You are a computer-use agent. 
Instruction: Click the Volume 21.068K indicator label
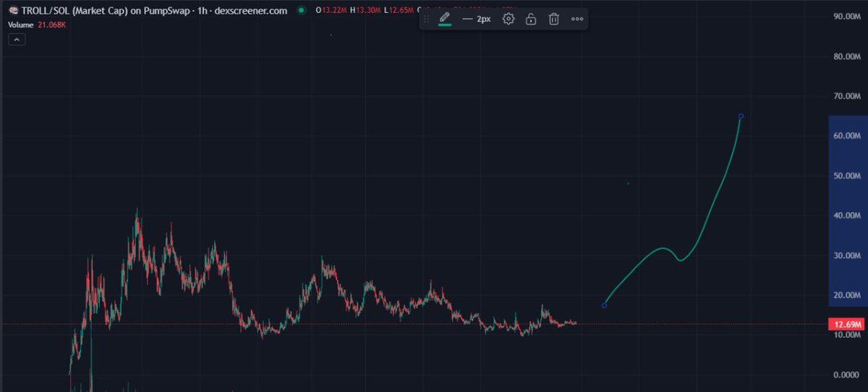click(x=38, y=24)
